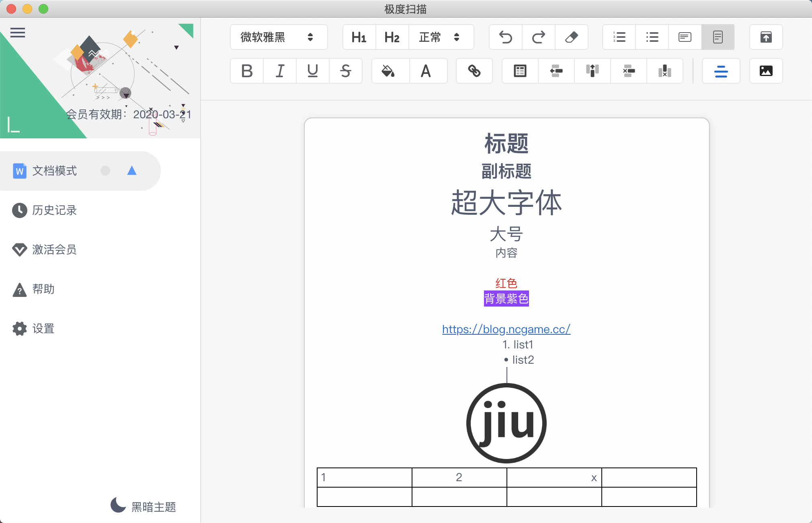The image size is (812, 523).
Task: Click the export upload icon
Action: point(766,37)
